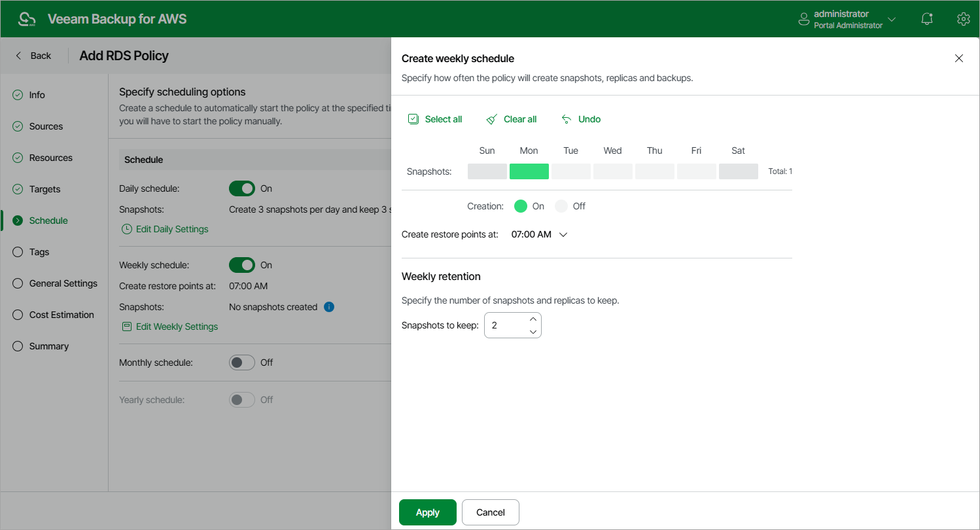Expand the administrator account dropdown chevron
The image size is (980, 530).
(892, 20)
